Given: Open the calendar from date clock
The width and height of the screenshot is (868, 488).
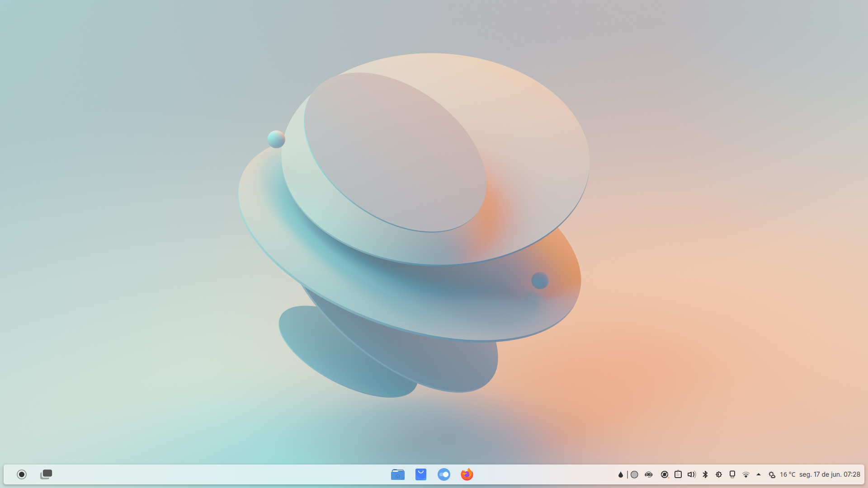Looking at the screenshot, I should [830, 474].
